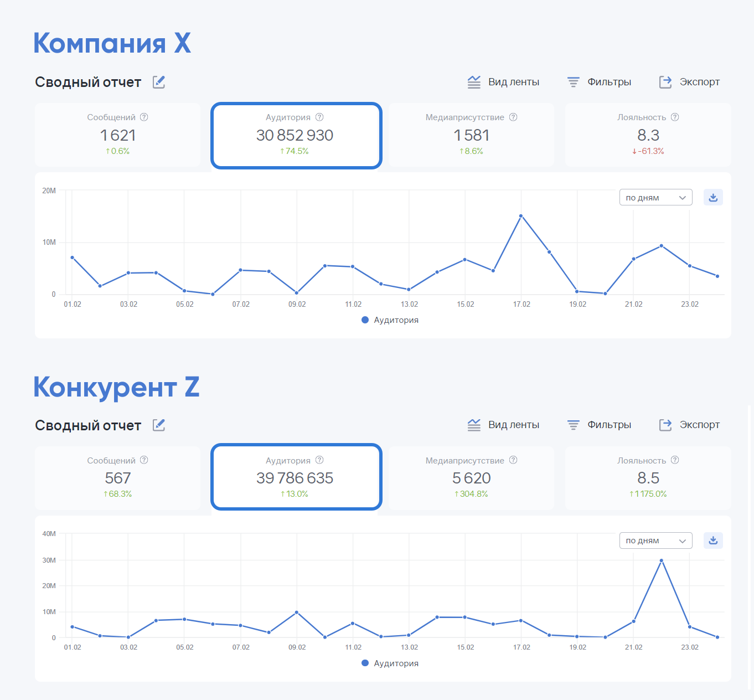The width and height of the screenshot is (754, 700).
Task: Click edit icon next to Конкурент Z report title
Action: (159, 425)
